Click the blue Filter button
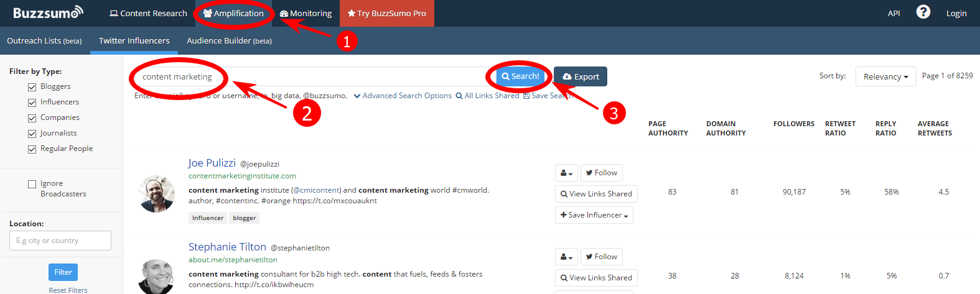This screenshot has width=980, height=294. (63, 272)
